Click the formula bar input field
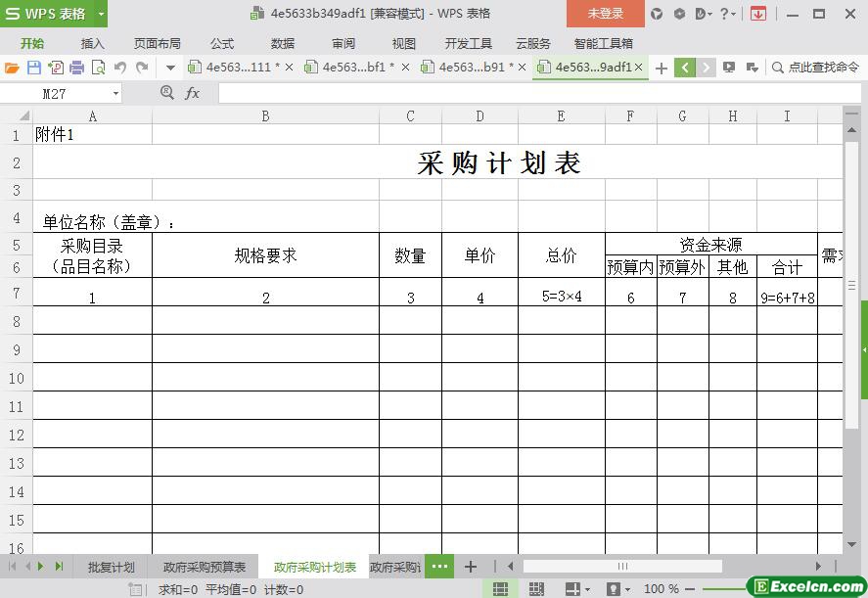 [528, 93]
